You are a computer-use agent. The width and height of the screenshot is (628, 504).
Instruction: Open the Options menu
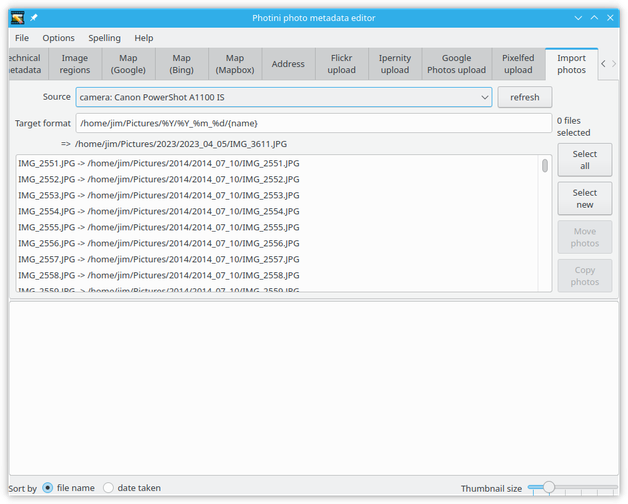pyautogui.click(x=58, y=38)
